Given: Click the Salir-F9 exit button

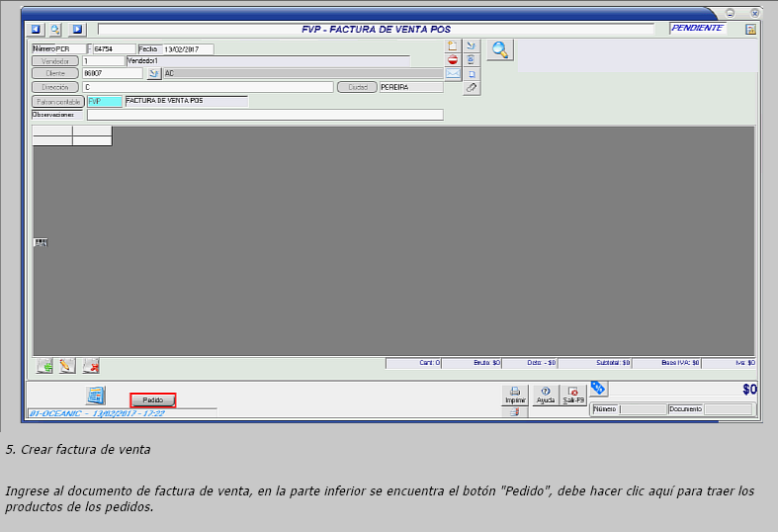Looking at the screenshot, I should [573, 396].
